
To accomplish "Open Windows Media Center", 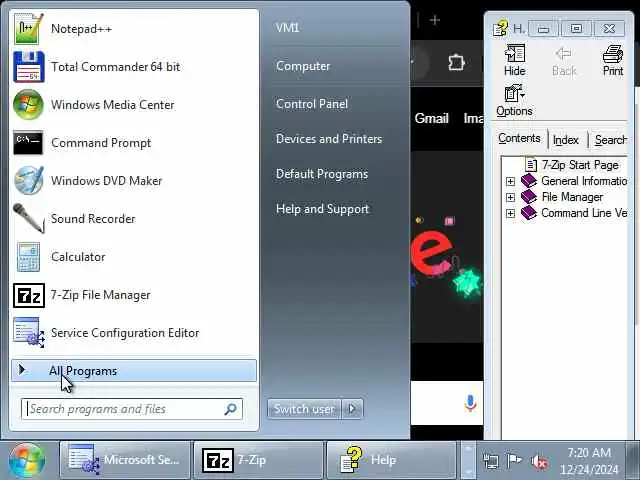I will [134, 104].
